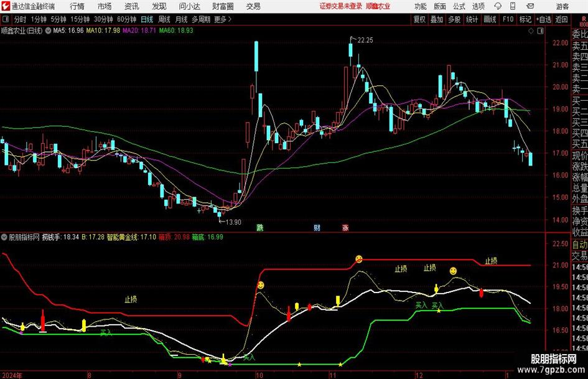Image resolution: width=588 pixels, height=379 pixels.
Task: Click the 13.90 low price label
Action: coord(233,222)
